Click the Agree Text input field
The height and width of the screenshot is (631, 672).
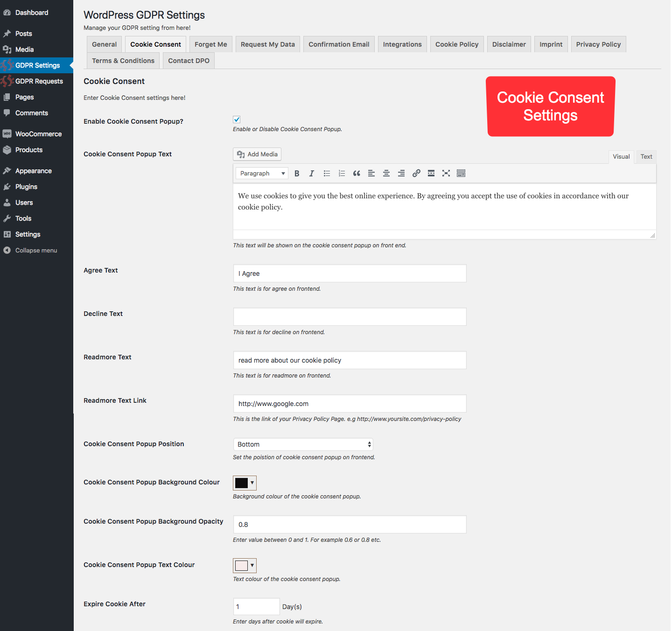tap(350, 273)
